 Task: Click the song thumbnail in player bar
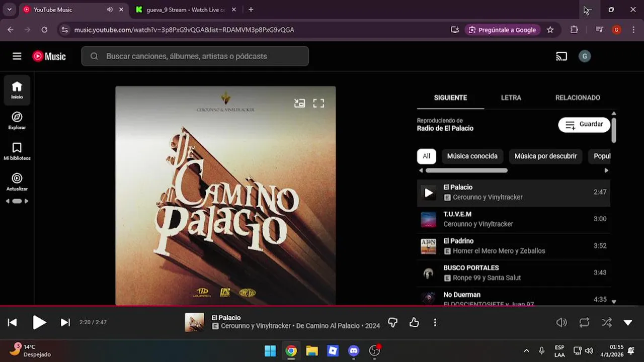click(x=195, y=322)
